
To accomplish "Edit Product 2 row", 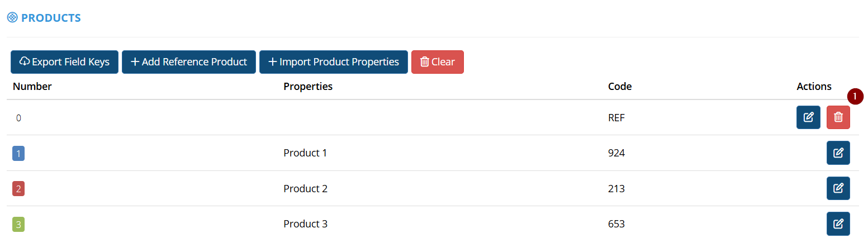I will [838, 188].
